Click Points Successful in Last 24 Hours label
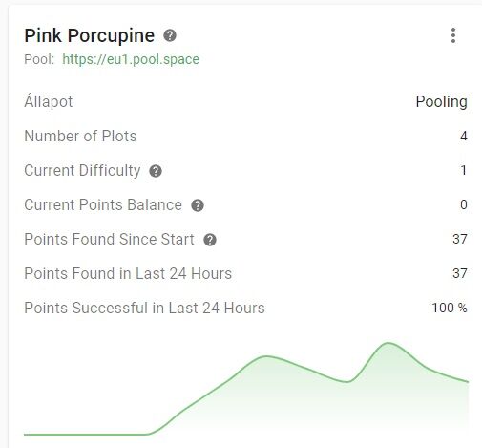482x448 pixels. 144,308
